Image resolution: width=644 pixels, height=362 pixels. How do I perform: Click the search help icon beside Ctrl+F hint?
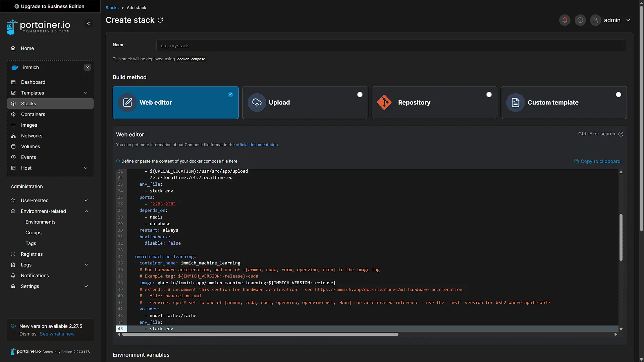click(x=621, y=134)
